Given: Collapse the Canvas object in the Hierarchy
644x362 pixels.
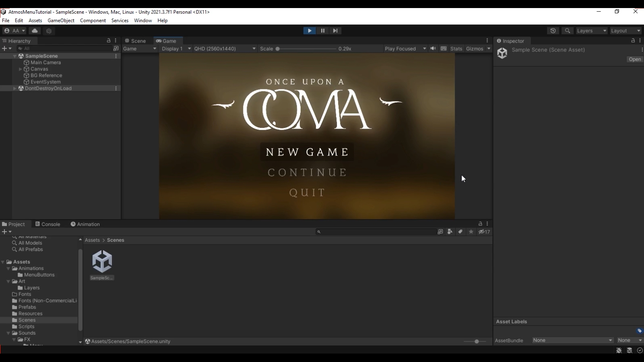Looking at the screenshot, I should pos(20,69).
